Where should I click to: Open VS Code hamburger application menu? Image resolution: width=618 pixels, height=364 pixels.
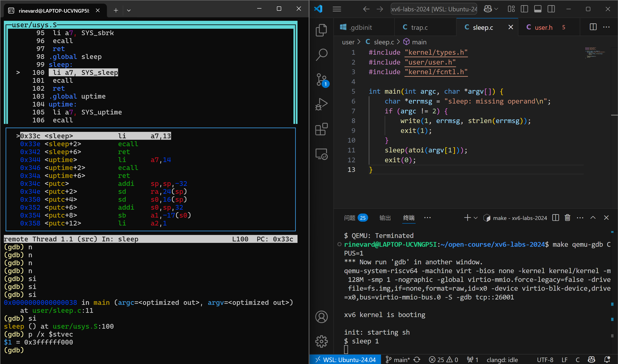point(337,9)
